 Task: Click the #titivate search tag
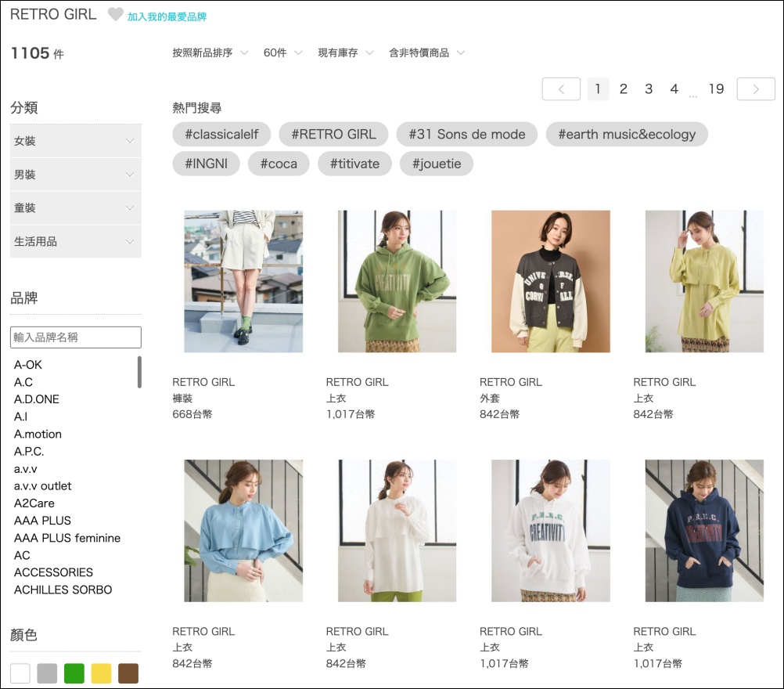coord(354,164)
